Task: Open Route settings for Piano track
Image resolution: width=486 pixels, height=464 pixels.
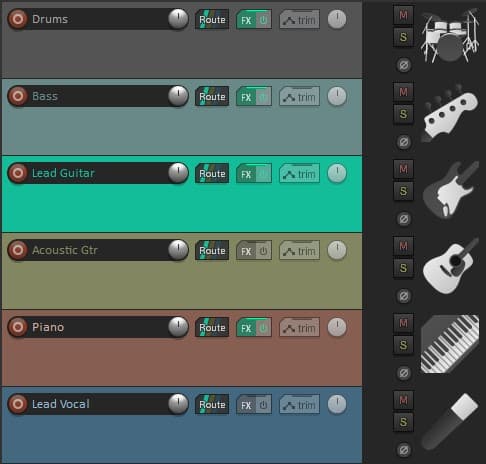Action: click(212, 328)
